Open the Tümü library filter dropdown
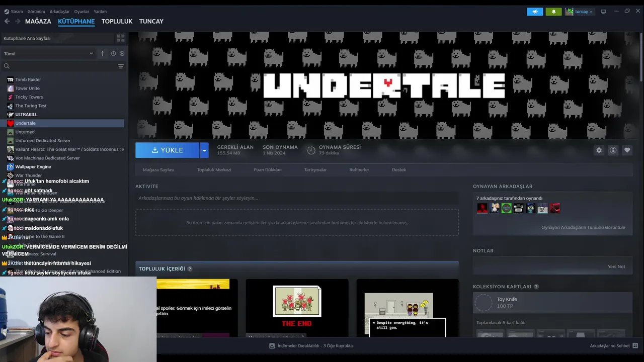Image resolution: width=644 pixels, height=362 pixels. click(49, 53)
